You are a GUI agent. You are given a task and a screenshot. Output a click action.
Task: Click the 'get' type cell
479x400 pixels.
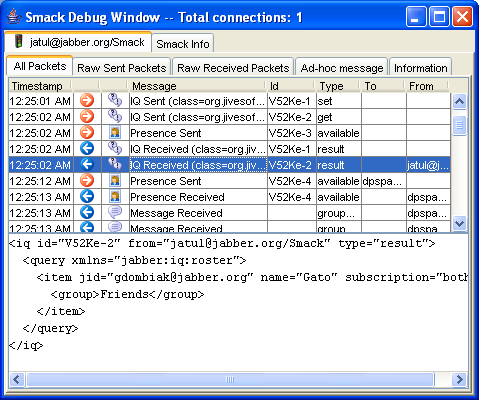coord(339,117)
